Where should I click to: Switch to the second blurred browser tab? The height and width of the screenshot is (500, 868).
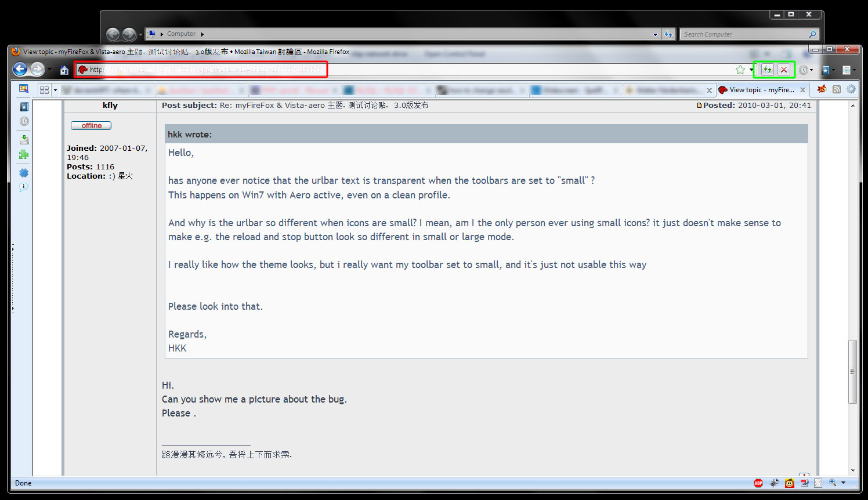(201, 90)
